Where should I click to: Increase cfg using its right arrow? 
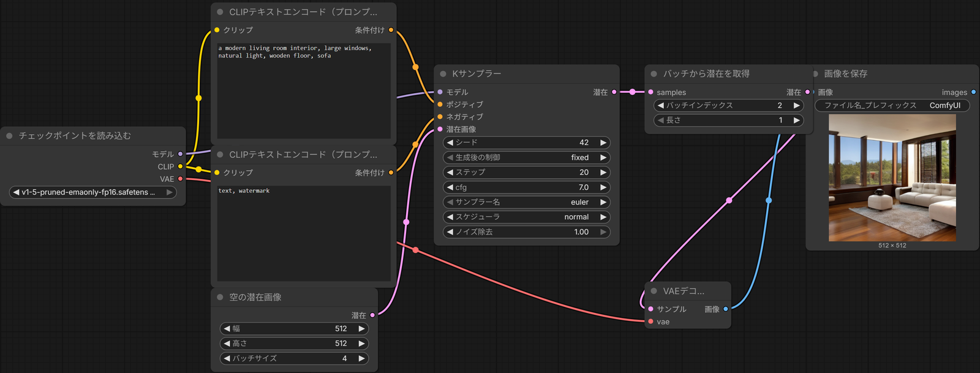(x=603, y=187)
